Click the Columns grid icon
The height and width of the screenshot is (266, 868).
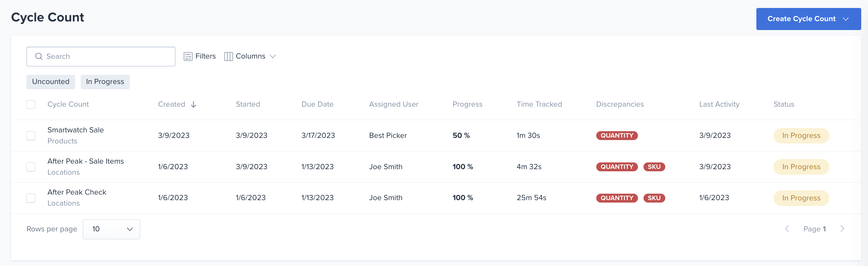pos(229,56)
